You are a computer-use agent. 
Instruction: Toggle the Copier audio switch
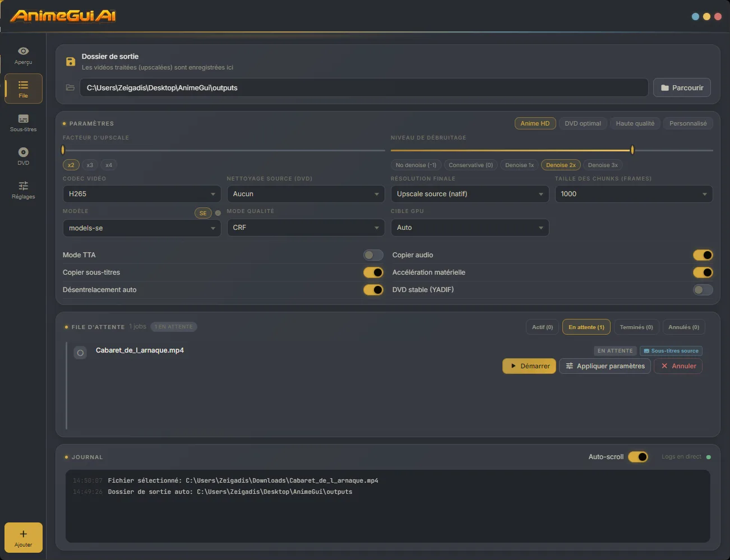[703, 255]
